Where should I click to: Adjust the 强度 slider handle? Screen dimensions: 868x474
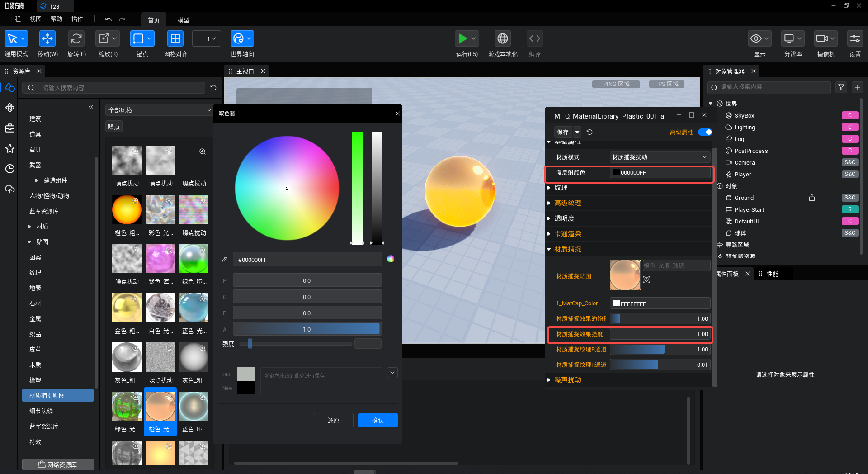(250, 344)
